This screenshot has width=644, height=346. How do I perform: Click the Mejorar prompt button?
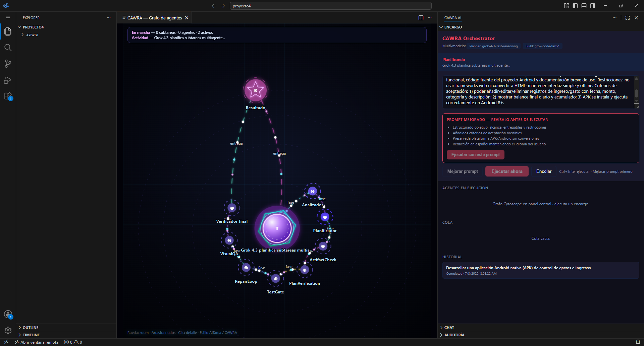coord(463,171)
